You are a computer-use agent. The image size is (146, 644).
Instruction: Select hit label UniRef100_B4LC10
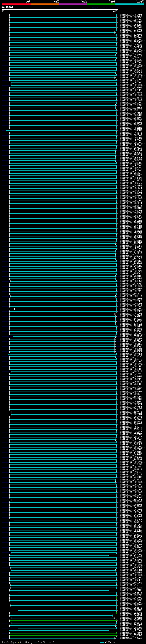(131, 251)
